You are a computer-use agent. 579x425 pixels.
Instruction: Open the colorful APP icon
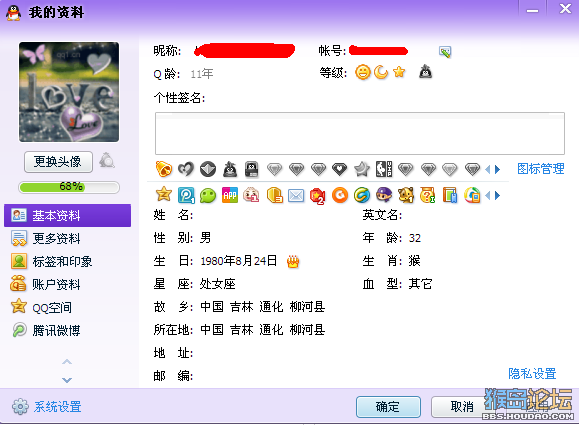tap(230, 195)
